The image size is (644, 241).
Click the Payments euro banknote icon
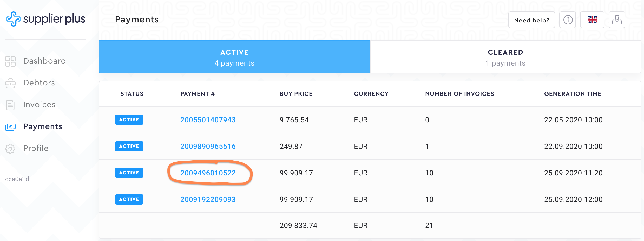[10, 127]
